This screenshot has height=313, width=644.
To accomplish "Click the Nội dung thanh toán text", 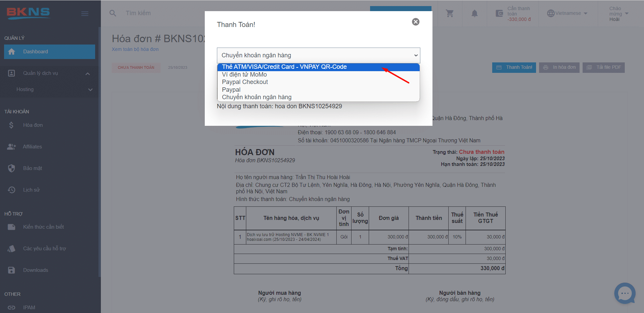I will [279, 106].
